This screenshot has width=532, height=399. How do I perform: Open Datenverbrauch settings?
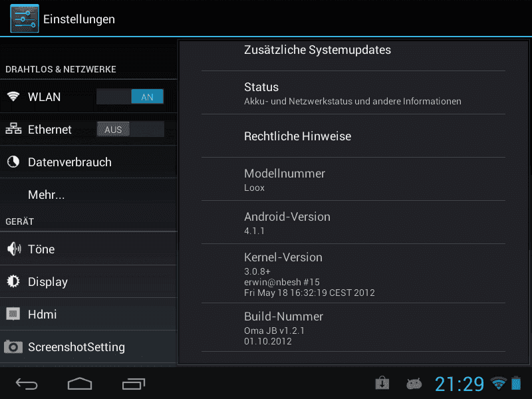tap(88, 162)
